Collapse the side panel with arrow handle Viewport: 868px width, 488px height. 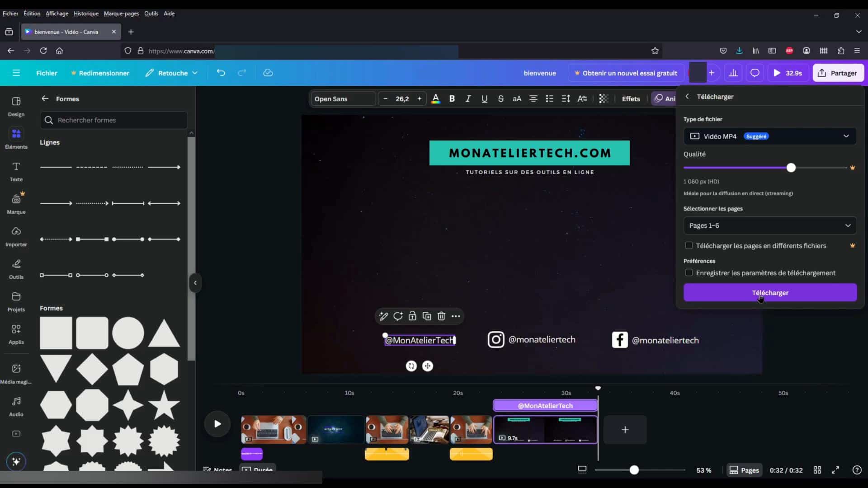[x=195, y=283]
